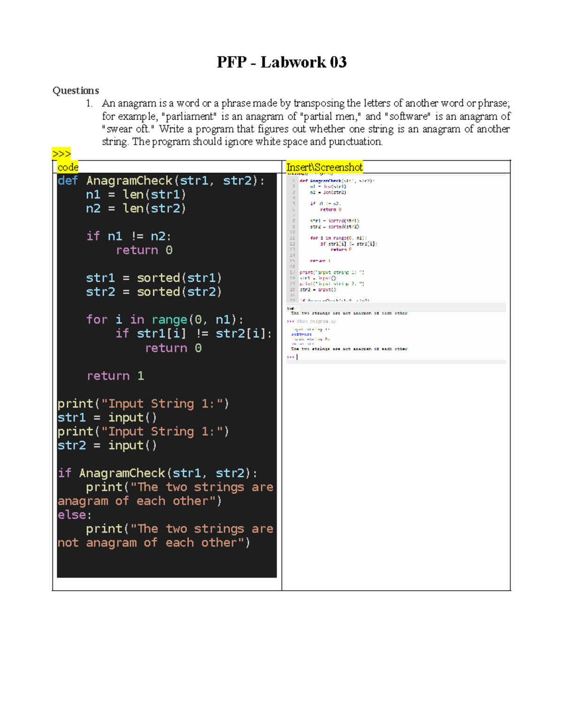The height and width of the screenshot is (728, 563).
Task: Click the "return 1" statement in the code block
Action: 115,375
